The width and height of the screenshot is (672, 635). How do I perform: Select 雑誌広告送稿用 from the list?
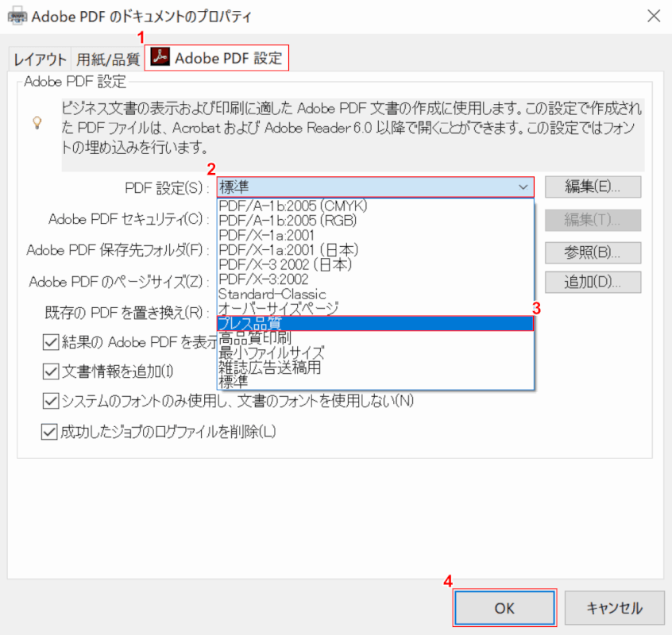tap(375, 367)
